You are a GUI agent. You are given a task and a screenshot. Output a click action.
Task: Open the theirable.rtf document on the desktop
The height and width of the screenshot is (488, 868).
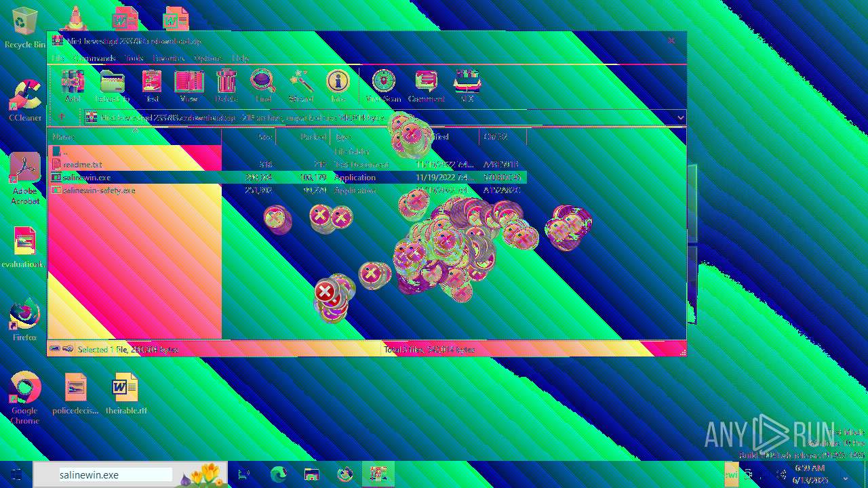tap(126, 394)
